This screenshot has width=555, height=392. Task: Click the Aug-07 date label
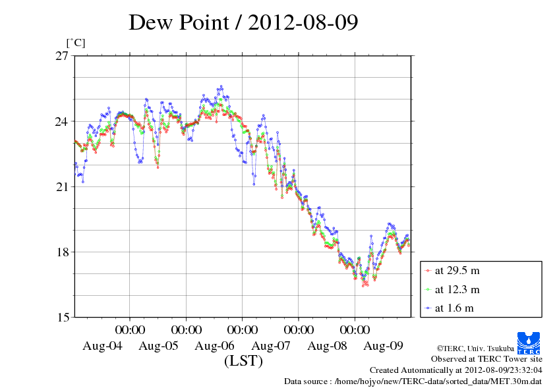click(271, 345)
